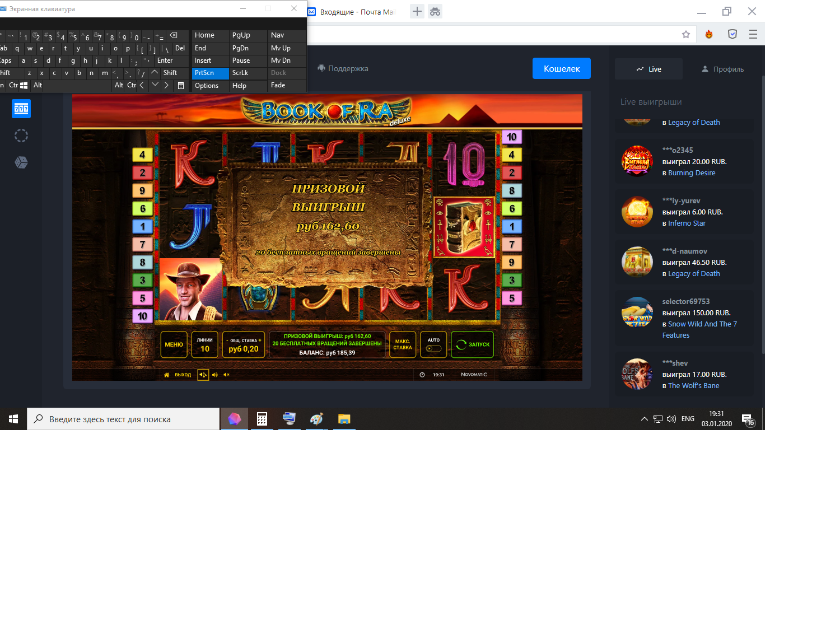Viewport: 840px width, 630px height.
Task: Open the dice games sidebar section
Action: tap(21, 162)
